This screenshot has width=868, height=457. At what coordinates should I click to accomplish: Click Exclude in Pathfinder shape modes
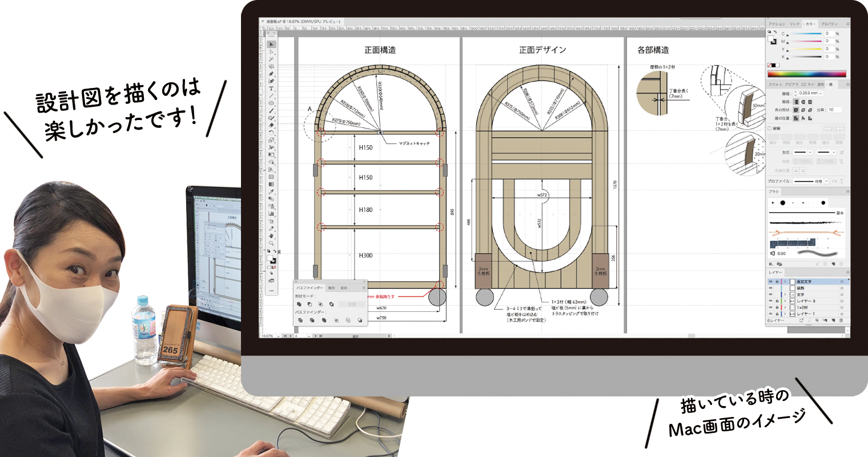pos(332,304)
